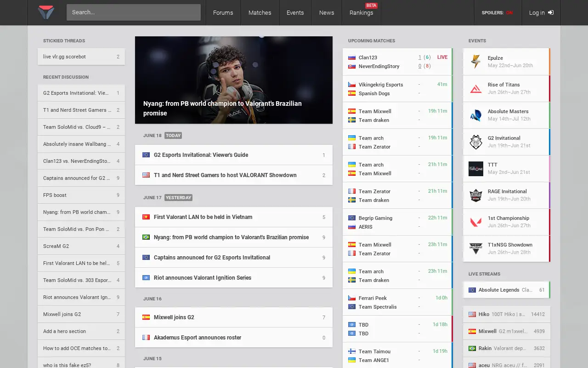Screen dimensions: 588x368
Task: Open the 'FPS boost' discussion thread
Action: tap(81, 195)
